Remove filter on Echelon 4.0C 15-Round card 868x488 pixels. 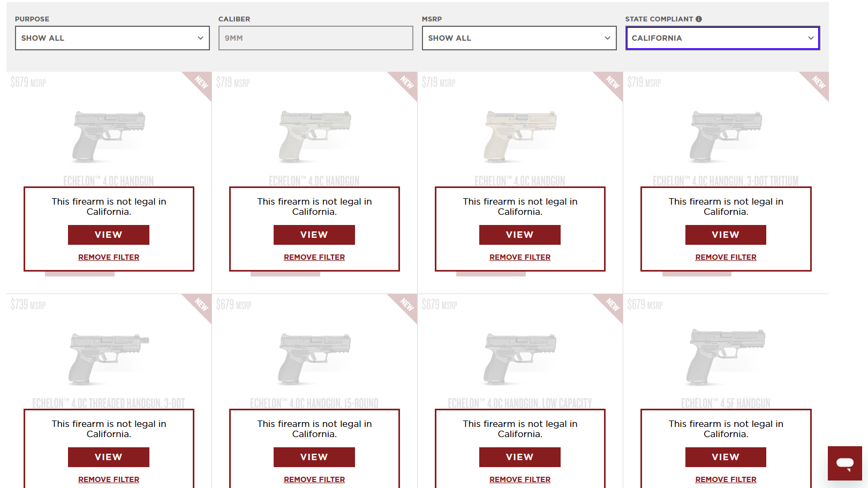314,479
